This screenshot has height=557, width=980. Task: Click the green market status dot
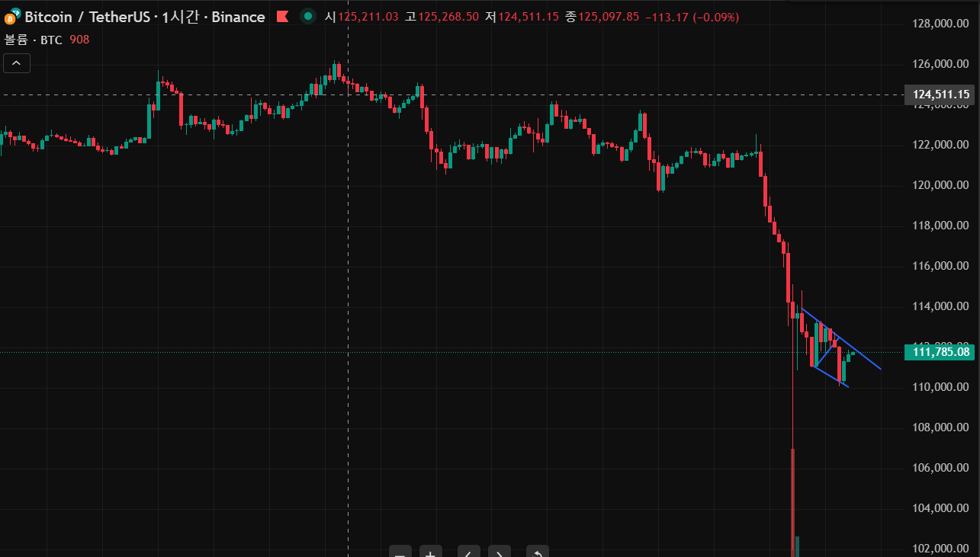coord(307,17)
